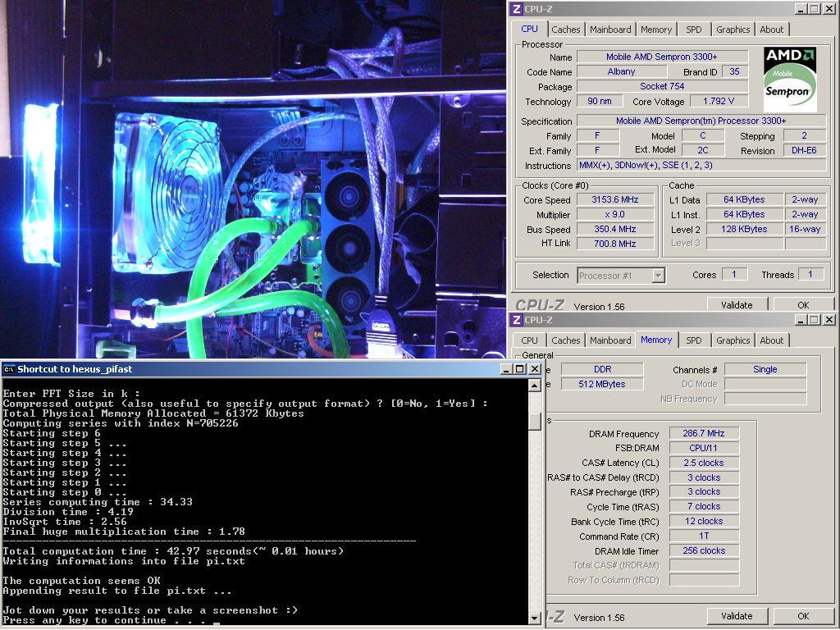This screenshot has height=630, width=840.
Task: Click the Name field 'Mobile AMD Sempron 3300+'
Action: [x=662, y=57]
